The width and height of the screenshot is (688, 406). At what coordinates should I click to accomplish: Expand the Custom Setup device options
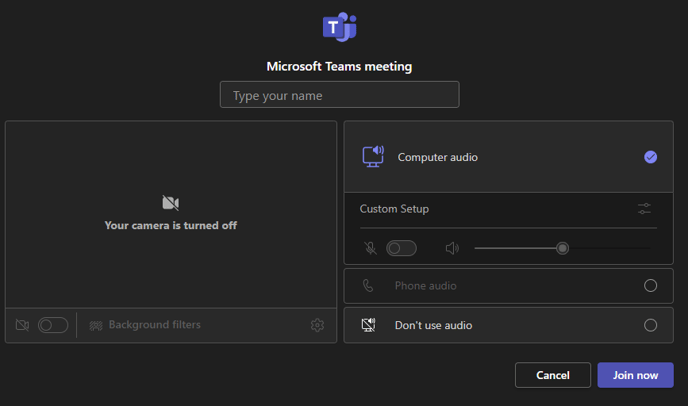pos(508,209)
